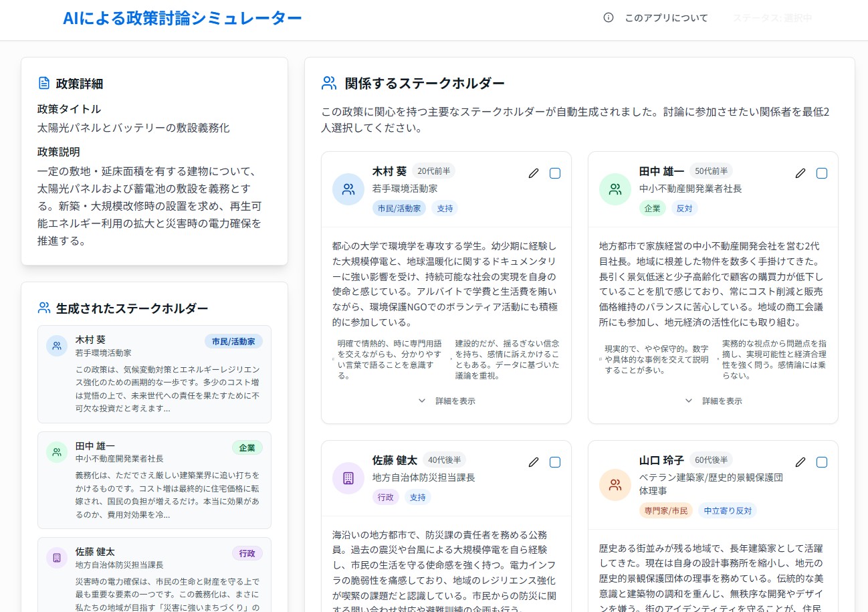Viewport: 868px width, 612px height.
Task: Click the pencil edit icon for 木村 葵
Action: click(x=533, y=173)
